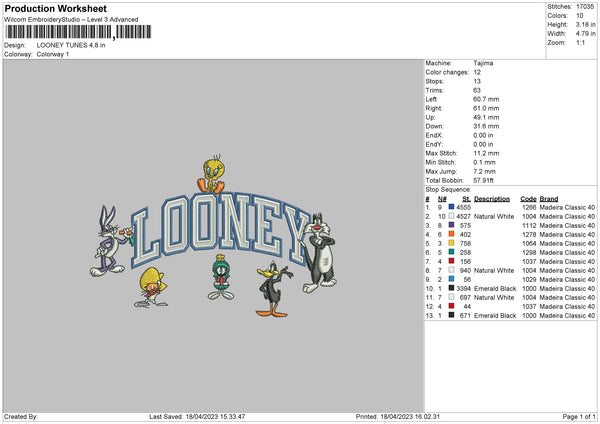Click the Right value '61.0 mm'
The width and height of the screenshot is (600, 424).
(x=486, y=108)
